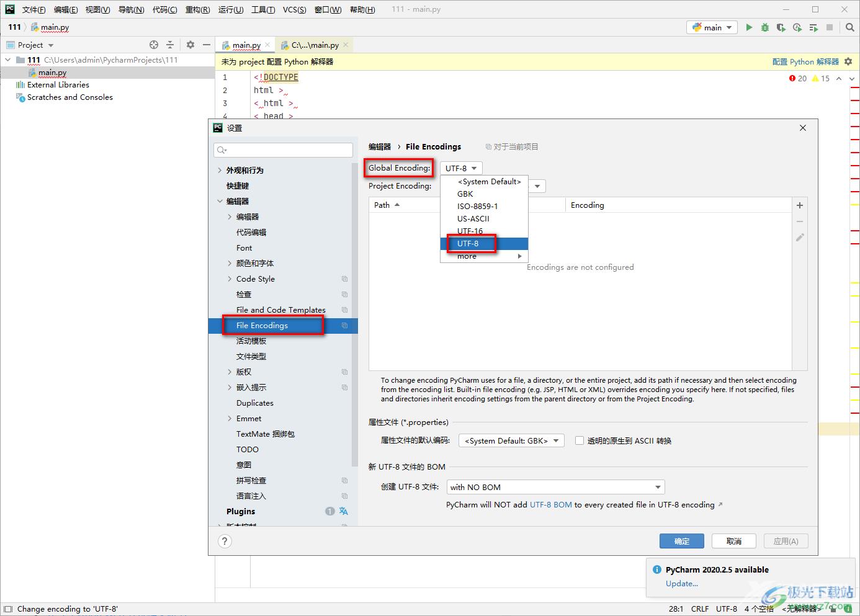Screen dimensions: 860x616
Task: Open the main run configuration dropdown
Action: point(712,27)
